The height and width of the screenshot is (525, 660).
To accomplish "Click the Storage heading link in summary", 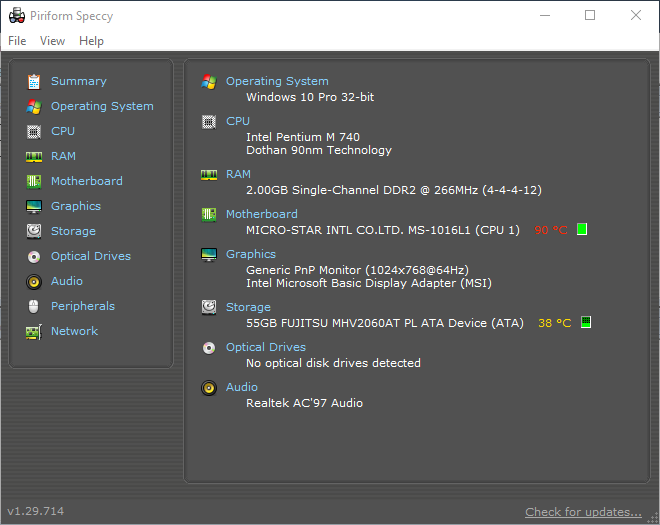I will pos(248,307).
